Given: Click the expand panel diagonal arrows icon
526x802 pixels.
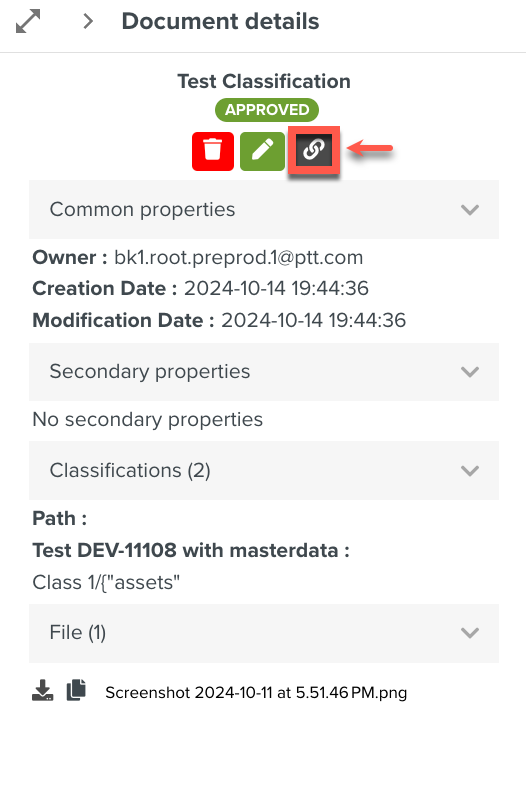Looking at the screenshot, I should 28,21.
